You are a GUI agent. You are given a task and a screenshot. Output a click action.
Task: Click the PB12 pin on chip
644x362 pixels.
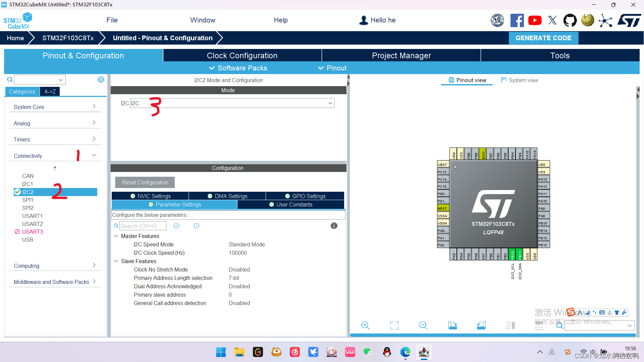pos(544,245)
